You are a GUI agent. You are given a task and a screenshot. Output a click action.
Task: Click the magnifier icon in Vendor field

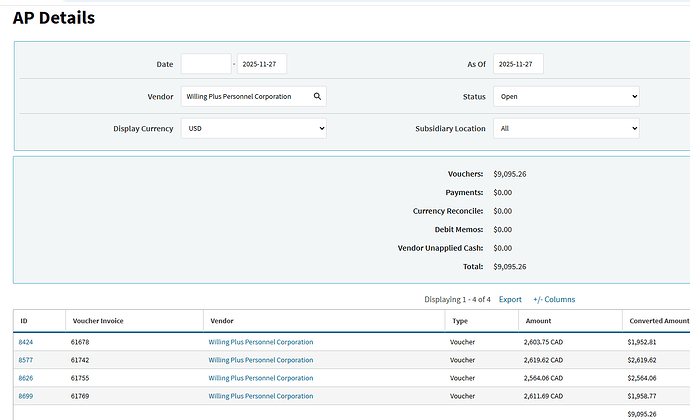(x=317, y=97)
